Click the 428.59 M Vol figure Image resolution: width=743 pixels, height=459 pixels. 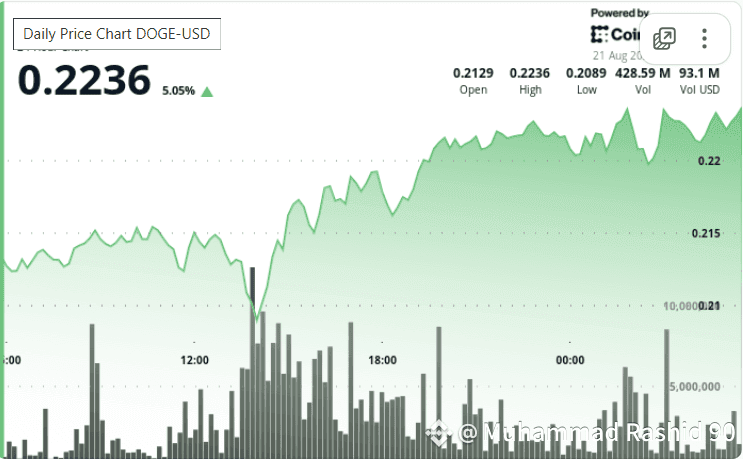click(x=643, y=73)
